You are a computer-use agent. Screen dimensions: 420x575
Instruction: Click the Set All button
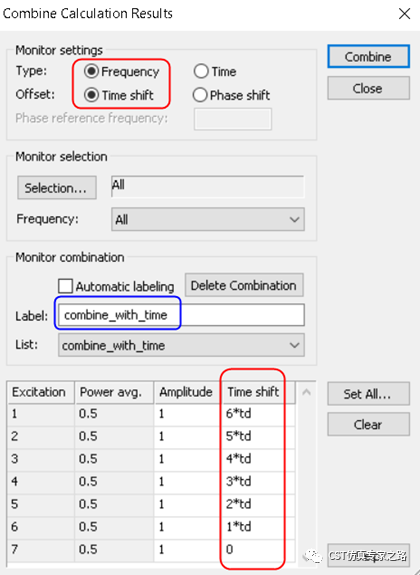click(x=368, y=394)
